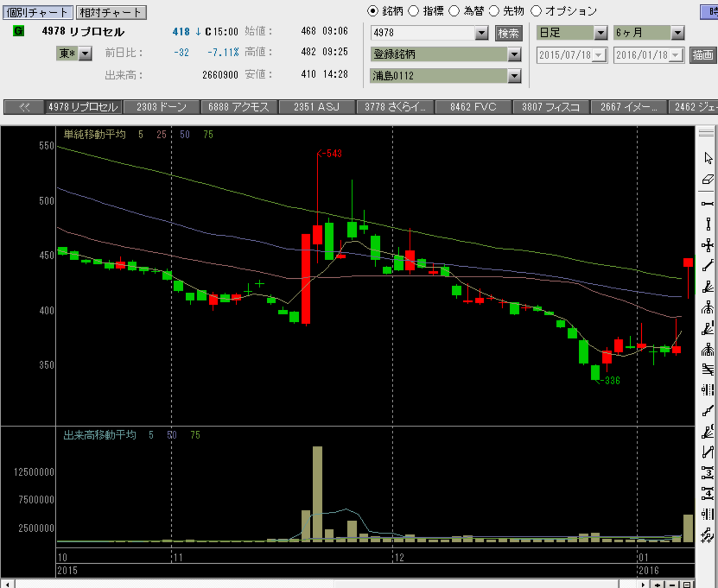Select the 為替 radio button

(454, 11)
